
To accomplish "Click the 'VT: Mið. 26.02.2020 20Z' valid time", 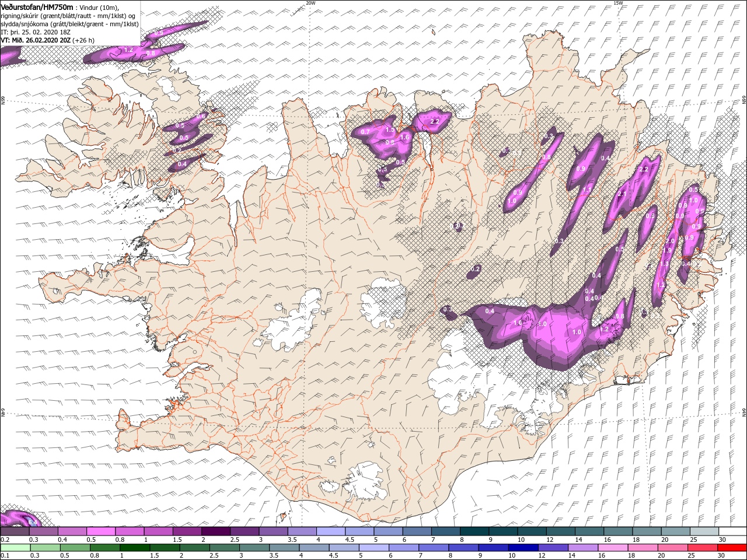I will [36, 40].
